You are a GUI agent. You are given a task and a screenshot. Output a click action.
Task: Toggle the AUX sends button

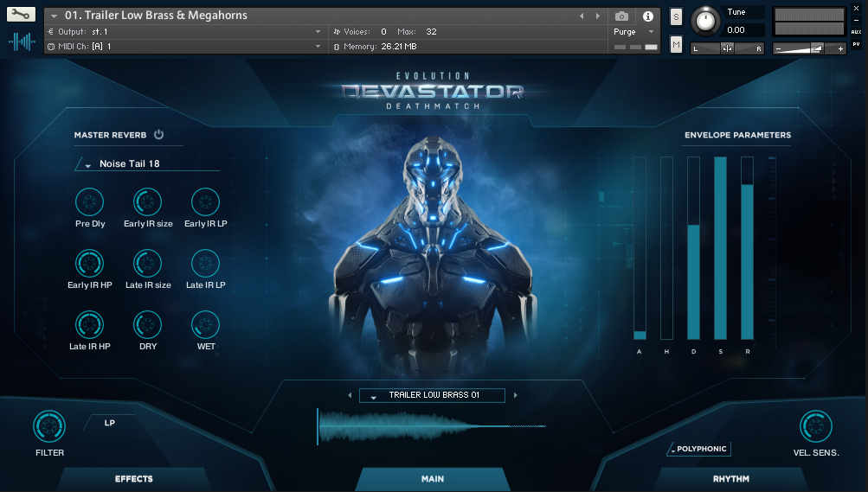[857, 32]
